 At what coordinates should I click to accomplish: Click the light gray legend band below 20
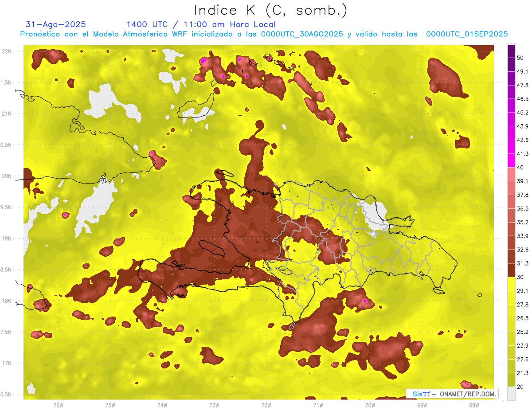pyautogui.click(x=511, y=394)
